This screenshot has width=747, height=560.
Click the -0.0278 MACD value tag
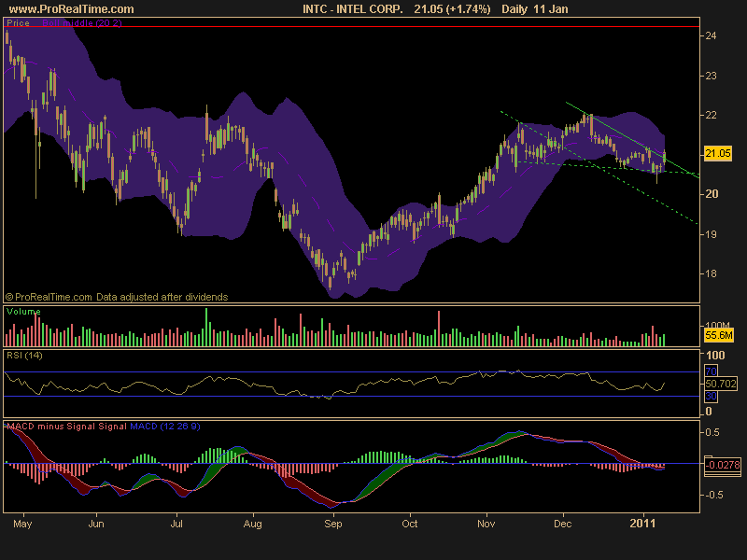pyautogui.click(x=723, y=464)
